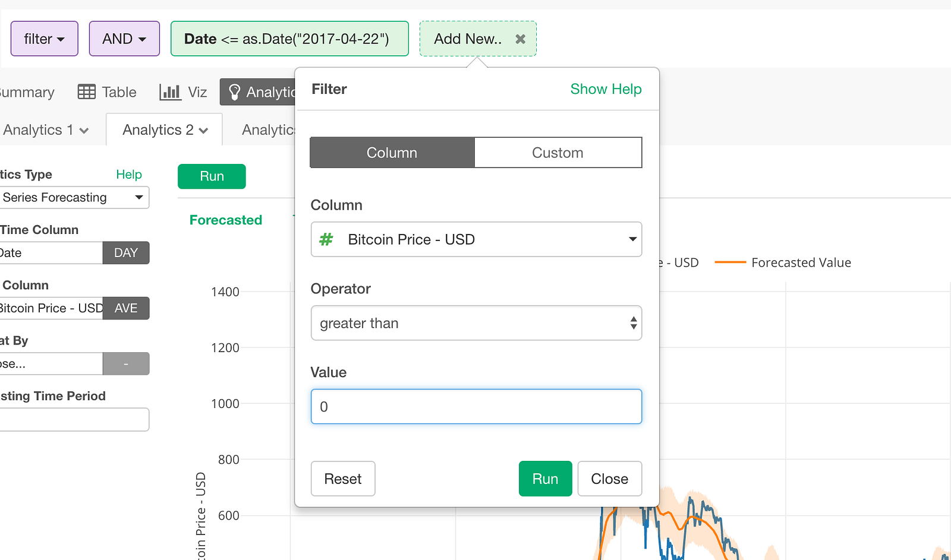Open the filter command dropdown
951x560 pixels.
45,39
